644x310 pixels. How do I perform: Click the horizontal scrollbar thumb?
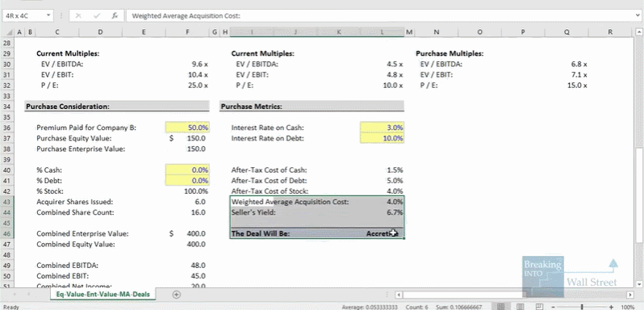[x=465, y=295]
